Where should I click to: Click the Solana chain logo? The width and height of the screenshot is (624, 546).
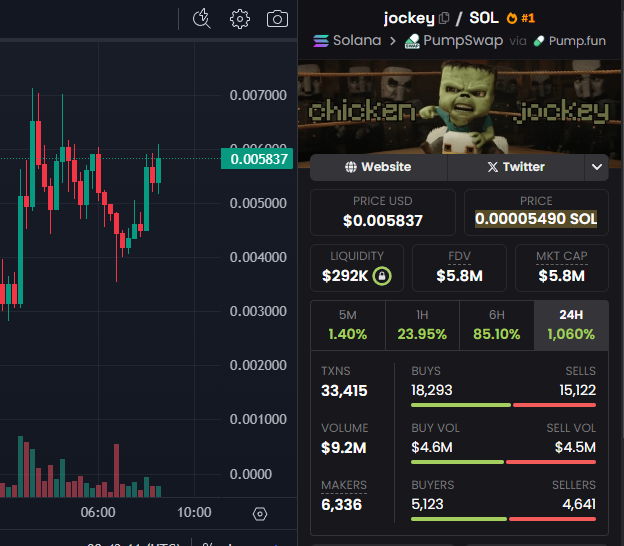[321, 41]
